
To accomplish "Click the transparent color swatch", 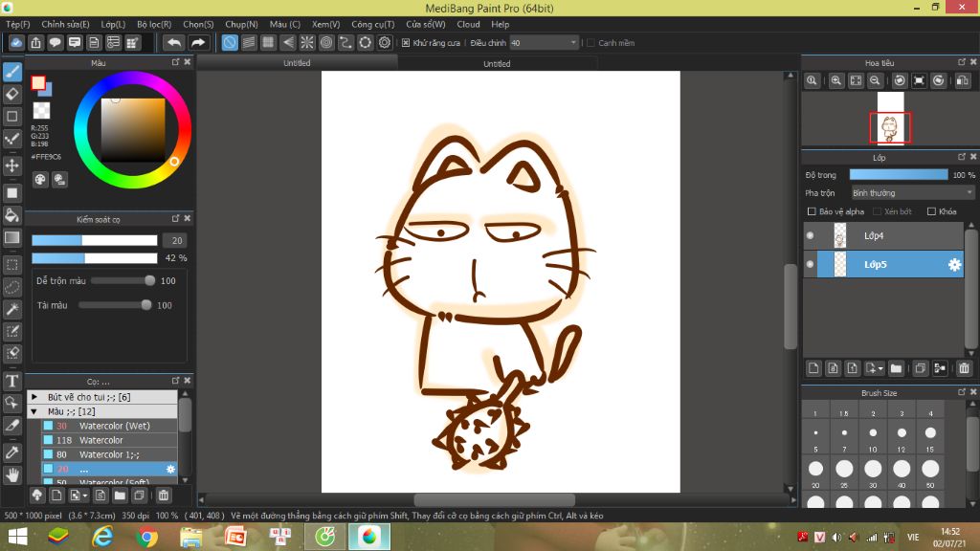I will [x=41, y=111].
